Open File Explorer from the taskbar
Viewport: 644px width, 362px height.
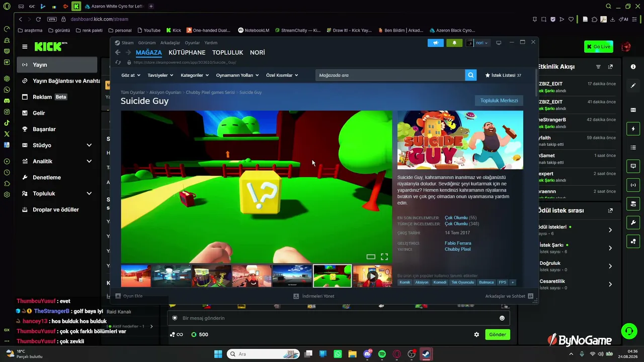point(352,354)
